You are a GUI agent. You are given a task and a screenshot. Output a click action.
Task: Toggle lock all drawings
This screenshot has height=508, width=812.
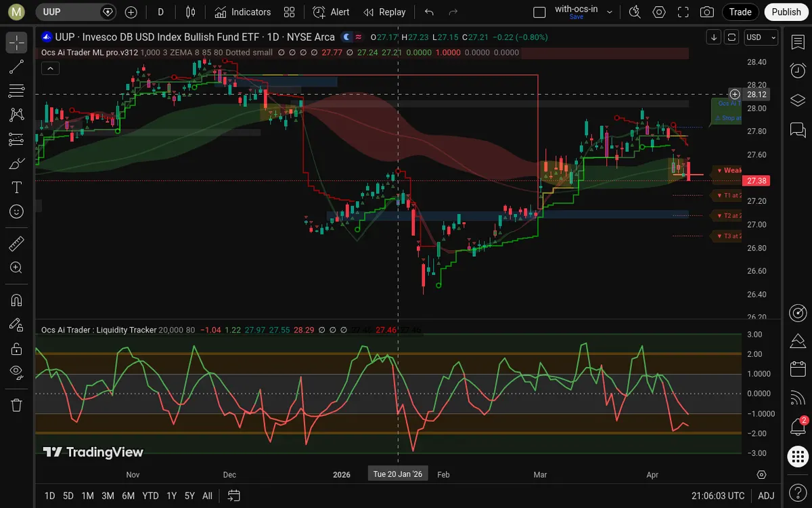(x=17, y=349)
